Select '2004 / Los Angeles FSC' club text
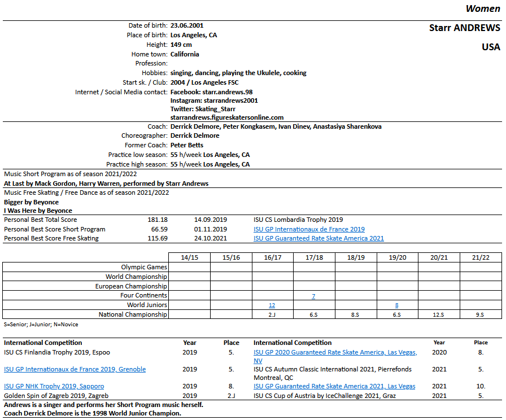506x420 pixels. [x=204, y=82]
